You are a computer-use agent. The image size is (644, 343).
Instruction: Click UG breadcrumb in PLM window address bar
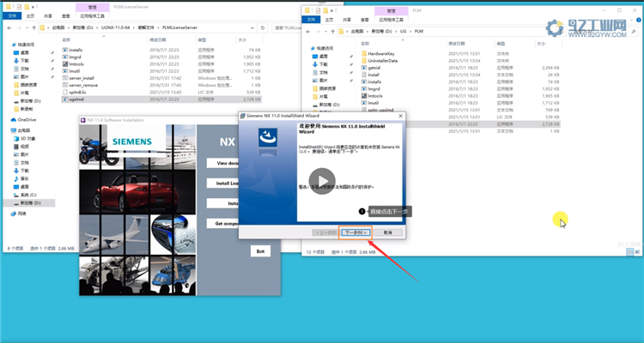point(404,31)
